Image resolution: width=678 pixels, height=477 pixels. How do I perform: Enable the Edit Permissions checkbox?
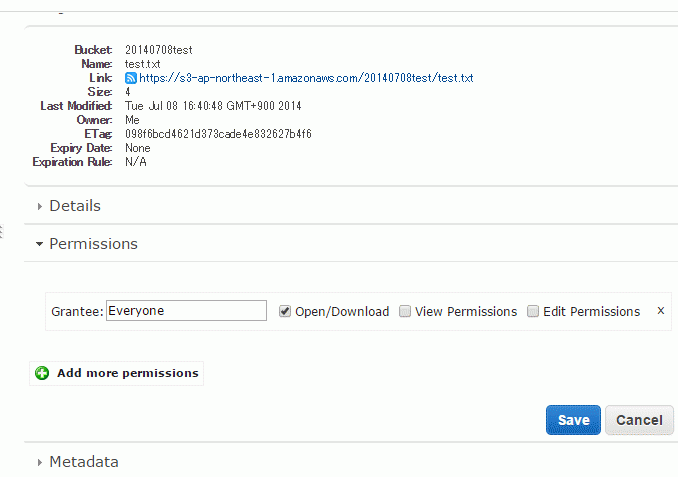click(x=533, y=311)
